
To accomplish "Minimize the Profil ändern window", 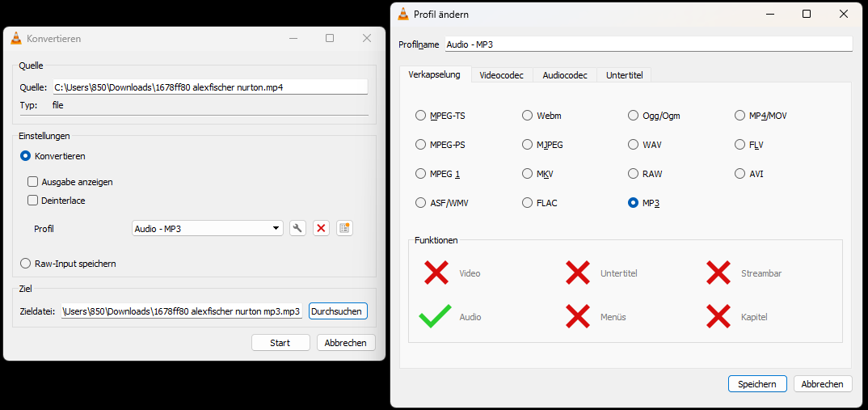I will [769, 15].
